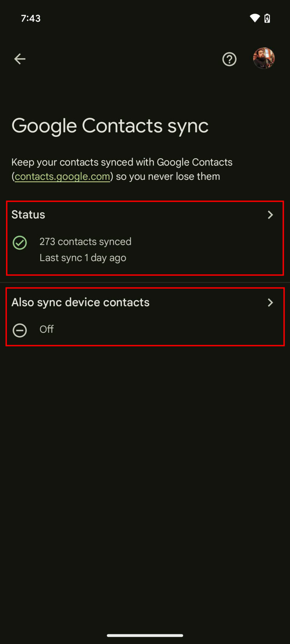Click the Google Contacts sync heading
This screenshot has height=644, width=290.
coord(110,125)
